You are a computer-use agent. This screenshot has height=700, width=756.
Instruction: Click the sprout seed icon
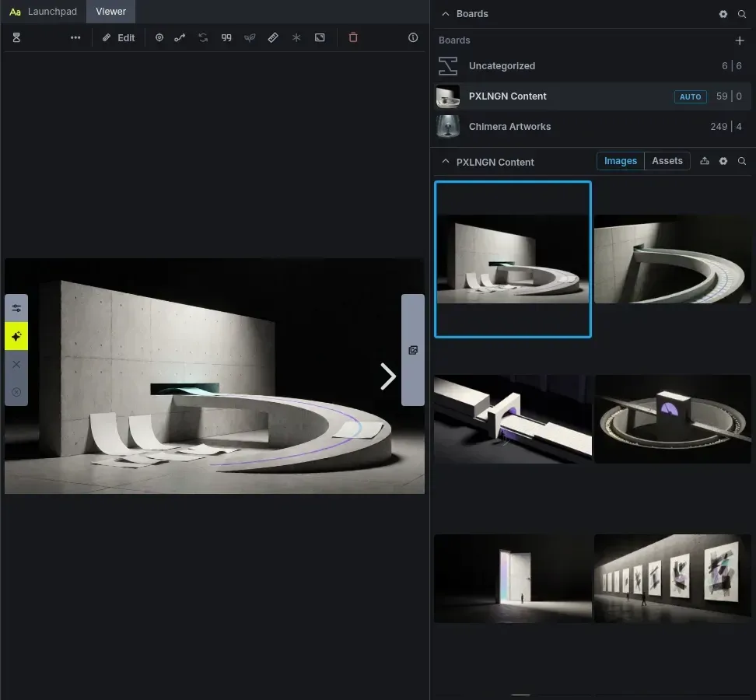coord(250,37)
